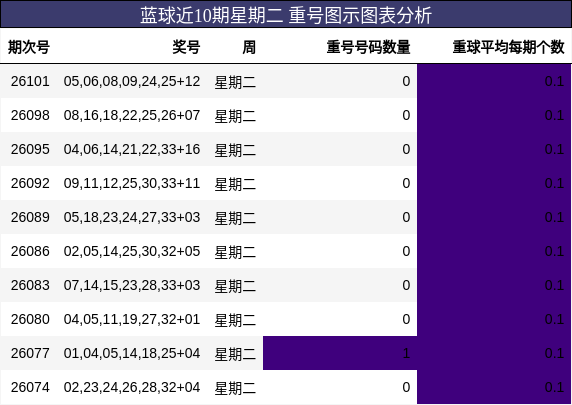The image size is (572, 405).
Task: Select issue number 26080
Action: tap(30, 319)
